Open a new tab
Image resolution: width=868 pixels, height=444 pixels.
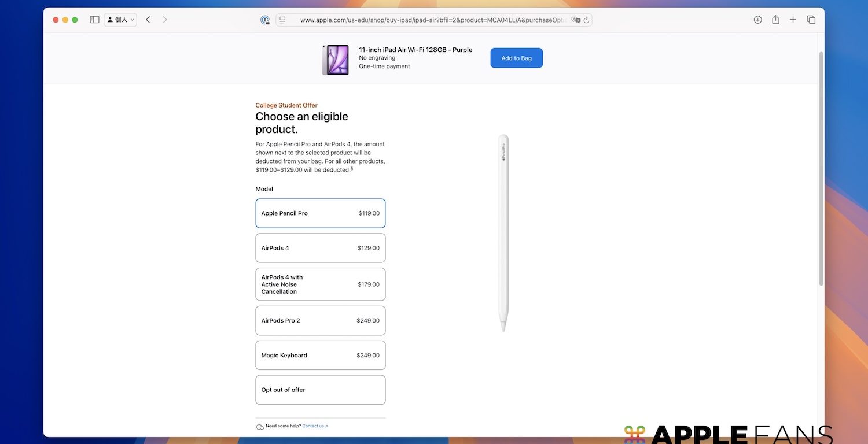point(793,20)
